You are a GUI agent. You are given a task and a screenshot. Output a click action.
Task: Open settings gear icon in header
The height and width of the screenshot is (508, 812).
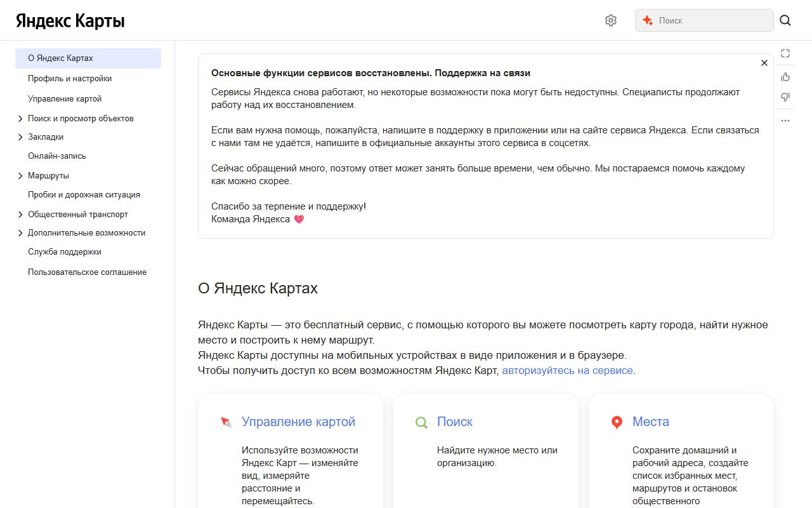(x=611, y=20)
